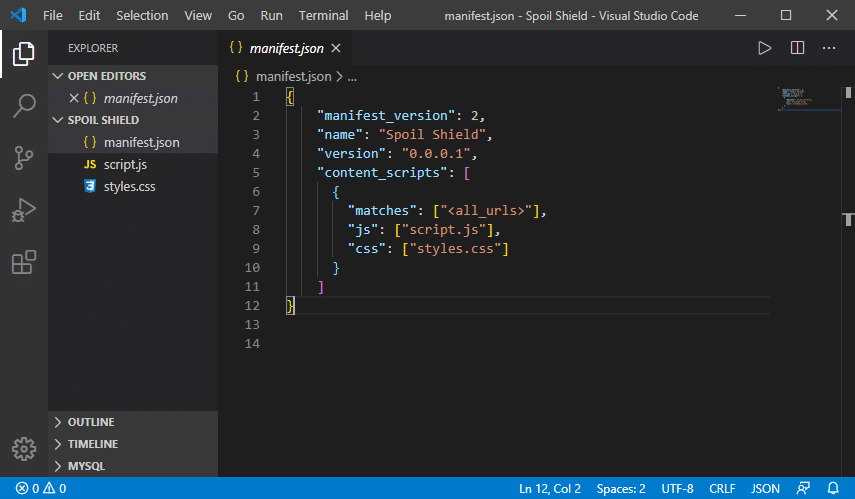The height and width of the screenshot is (499, 855).
Task: Click the CSS icon beside styles.css
Action: 90,187
